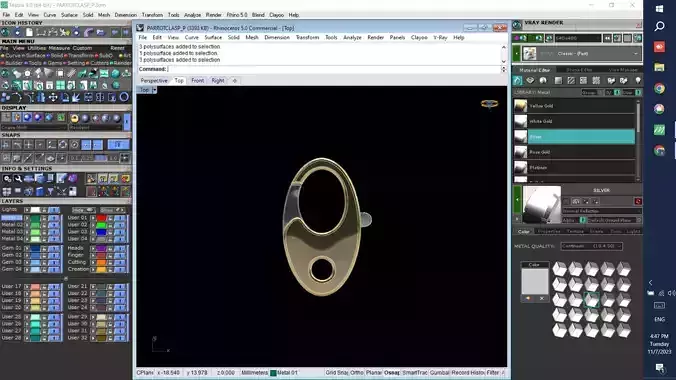The height and width of the screenshot is (380, 676).
Task: Click the first teal globe icon in Main Menu tools
Action: click(6, 74)
